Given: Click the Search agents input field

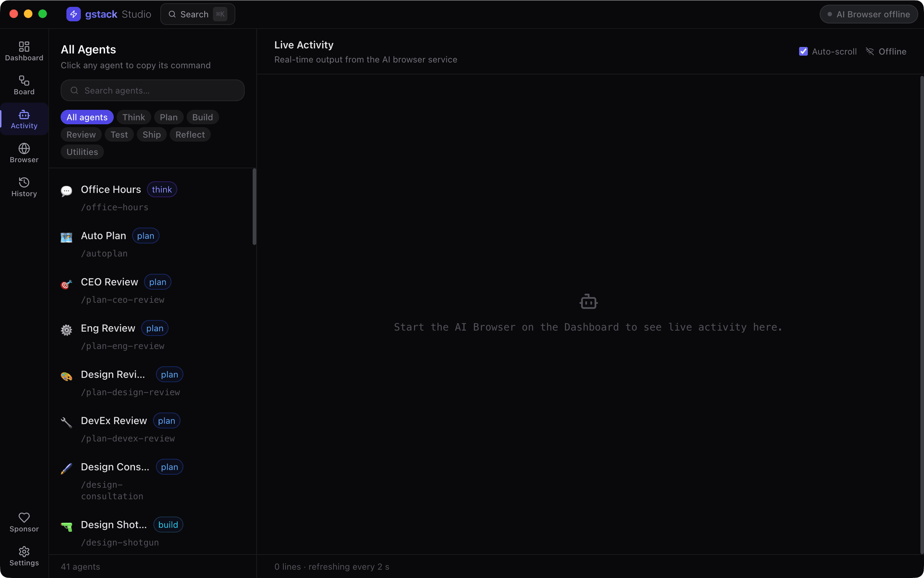Looking at the screenshot, I should [153, 90].
